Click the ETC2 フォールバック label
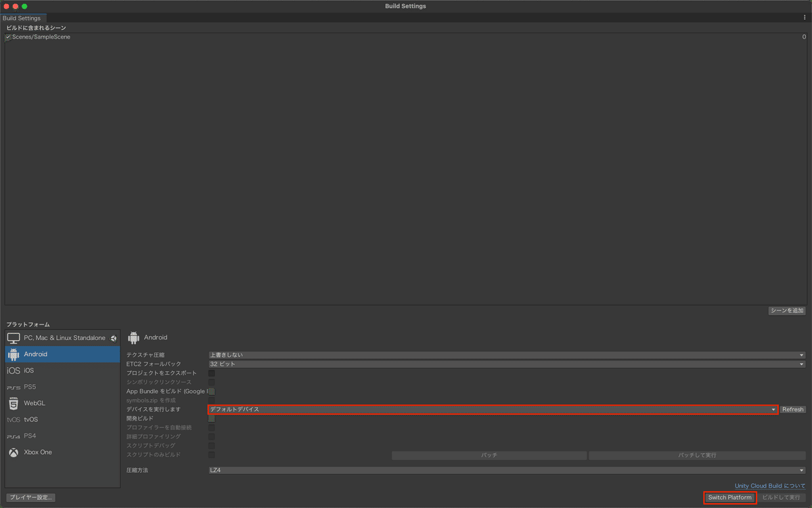The height and width of the screenshot is (508, 812). (x=154, y=364)
